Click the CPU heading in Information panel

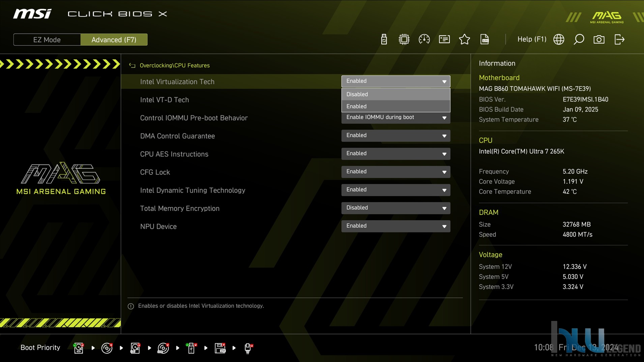(x=486, y=141)
